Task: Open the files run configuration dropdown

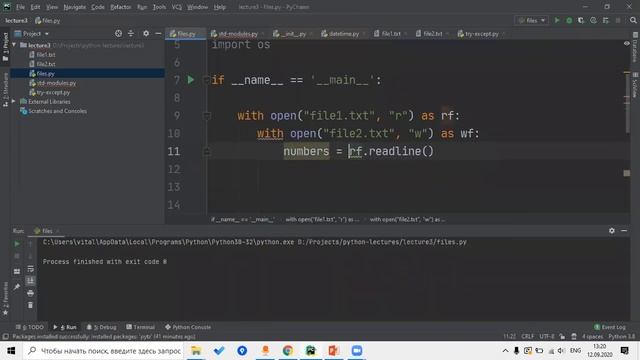Action: 531,20
